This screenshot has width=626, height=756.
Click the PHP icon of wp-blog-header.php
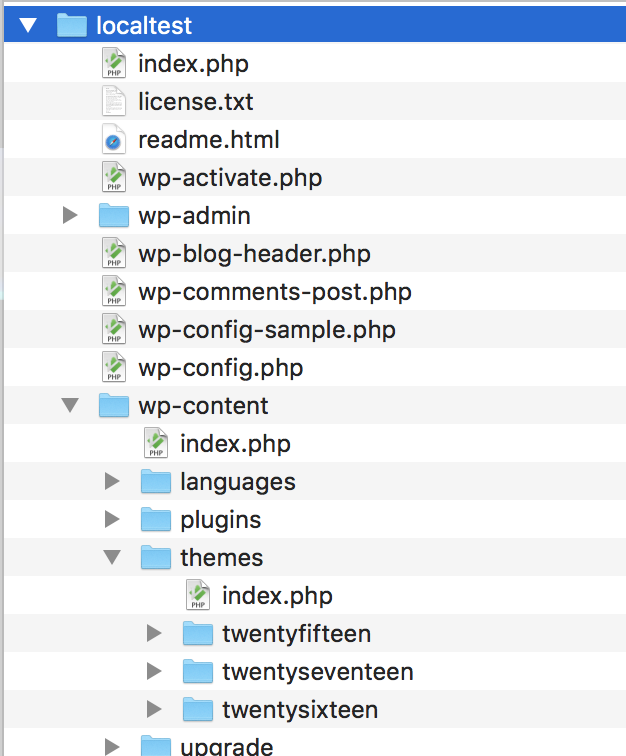click(x=114, y=253)
